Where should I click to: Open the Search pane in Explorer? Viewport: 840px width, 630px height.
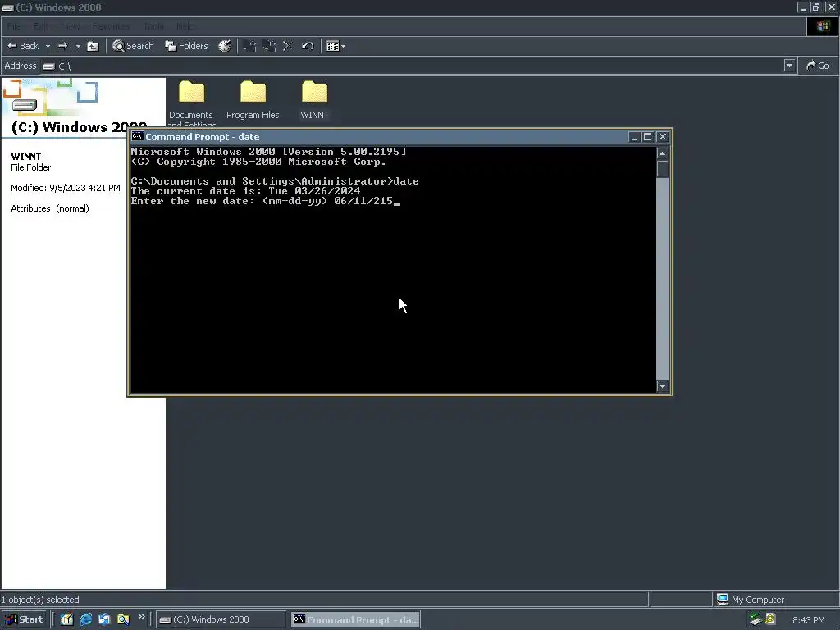pyautogui.click(x=134, y=46)
